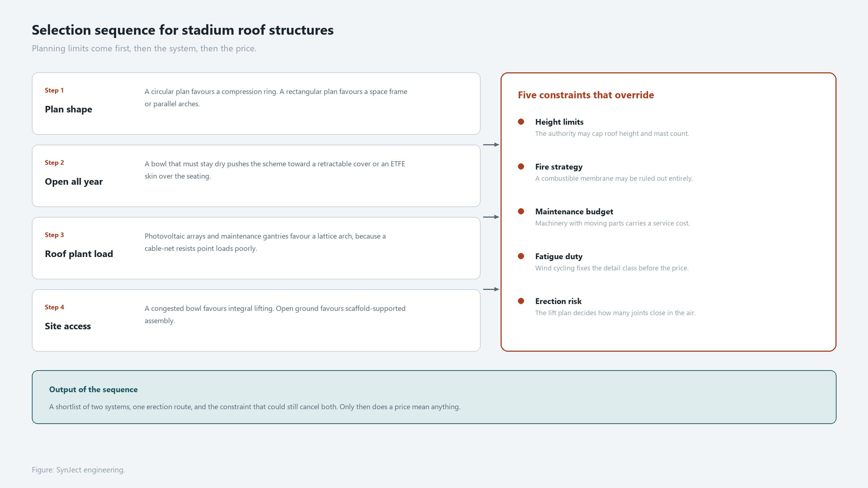Image resolution: width=868 pixels, height=488 pixels.
Task: Click the 'Step 1' label
Action: pyautogui.click(x=54, y=90)
